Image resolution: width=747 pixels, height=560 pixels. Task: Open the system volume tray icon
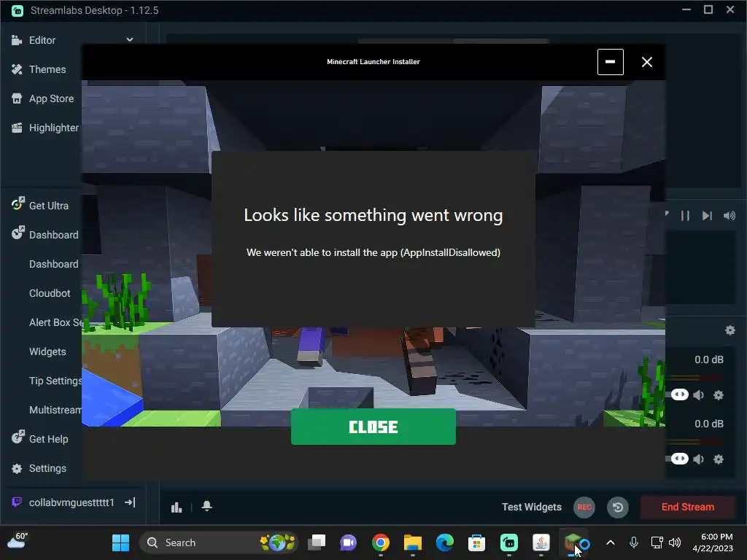pyautogui.click(x=675, y=542)
